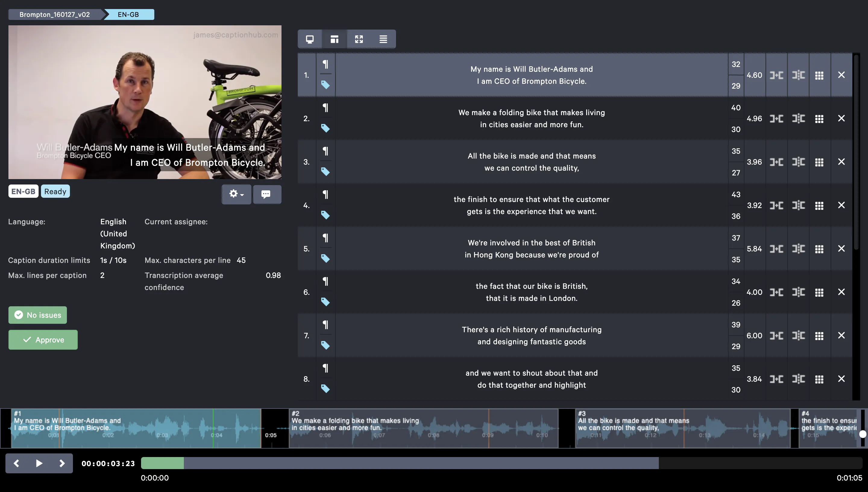868x492 pixels.
Task: Open the comments panel below the video
Action: tap(266, 194)
